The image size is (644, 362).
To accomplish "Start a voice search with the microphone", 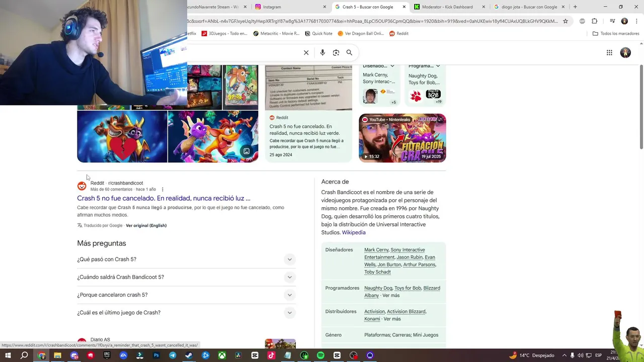I will coord(323,52).
